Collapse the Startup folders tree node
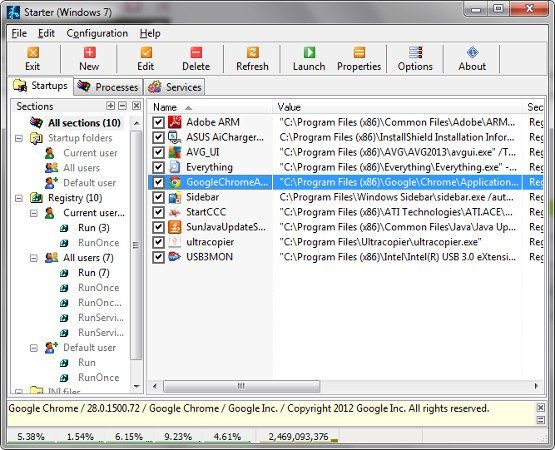This screenshot has width=555, height=450. 19,138
